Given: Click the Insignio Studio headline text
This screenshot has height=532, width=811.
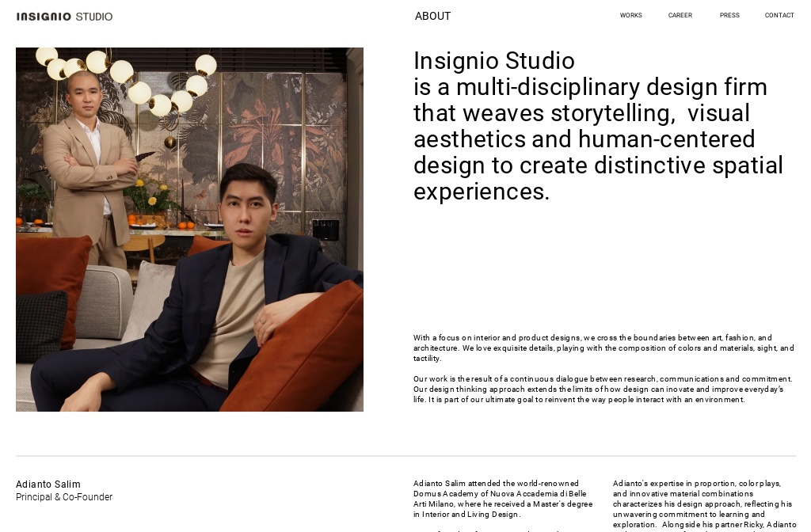Looking at the screenshot, I should pos(598,126).
